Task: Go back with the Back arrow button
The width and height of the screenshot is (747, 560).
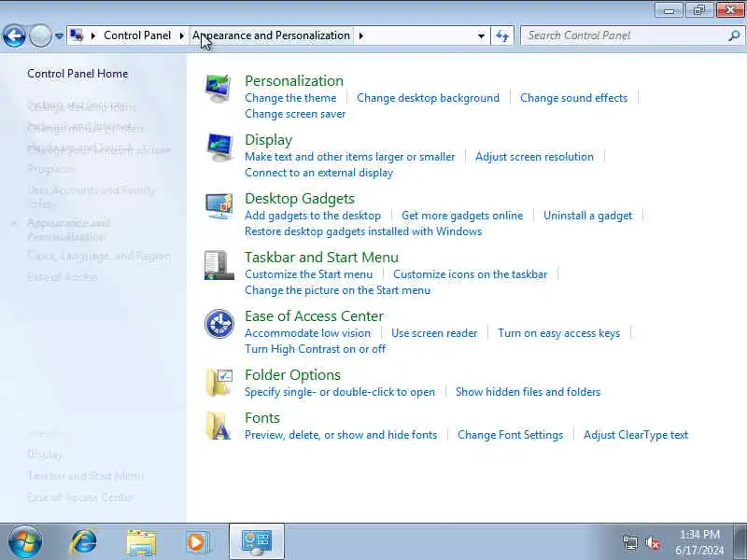Action: coord(14,35)
